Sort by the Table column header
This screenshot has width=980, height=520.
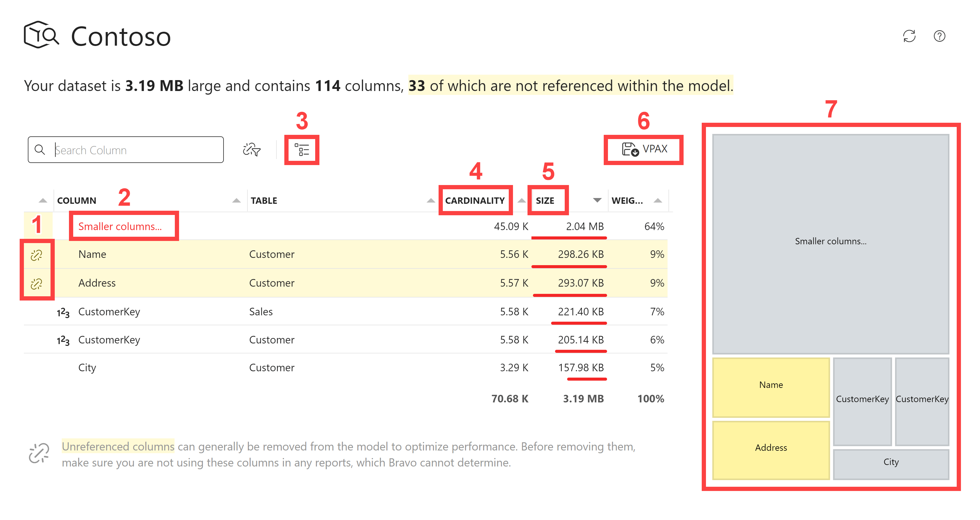(264, 200)
